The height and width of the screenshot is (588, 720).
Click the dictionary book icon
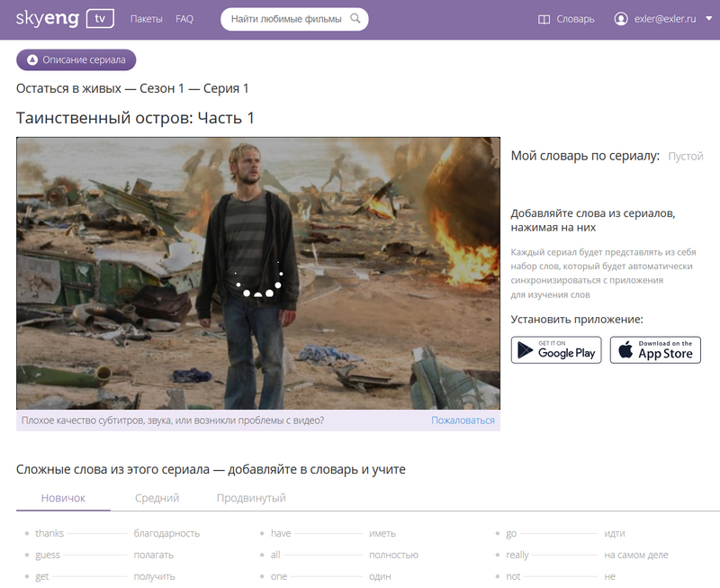pos(544,19)
